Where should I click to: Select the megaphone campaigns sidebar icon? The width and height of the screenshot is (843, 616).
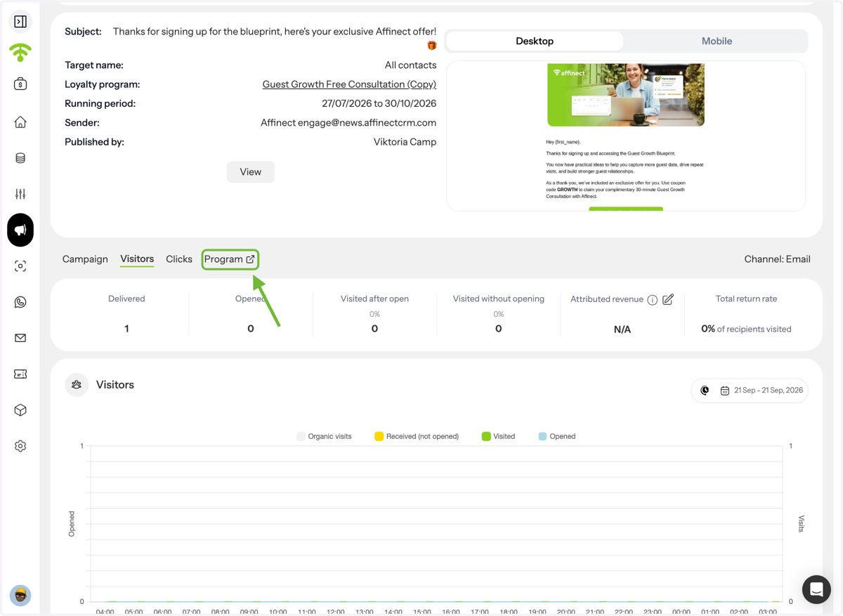pos(20,230)
